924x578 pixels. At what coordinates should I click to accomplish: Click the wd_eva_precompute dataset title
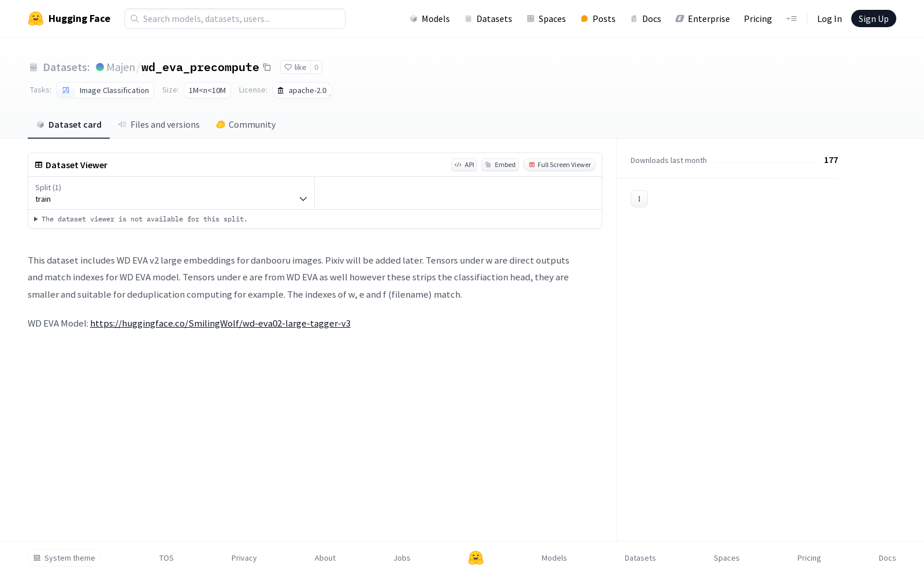200,67
